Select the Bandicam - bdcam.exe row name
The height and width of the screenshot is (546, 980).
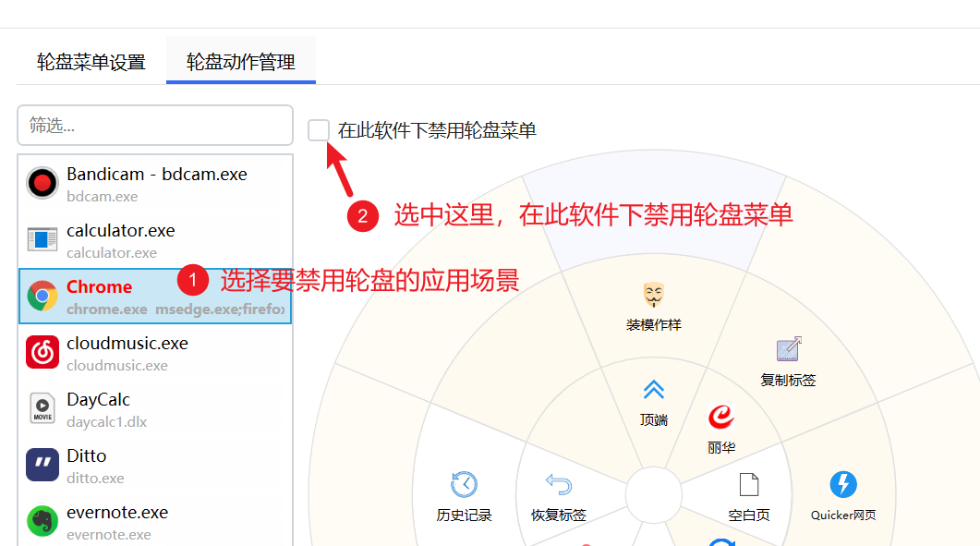coord(157,174)
